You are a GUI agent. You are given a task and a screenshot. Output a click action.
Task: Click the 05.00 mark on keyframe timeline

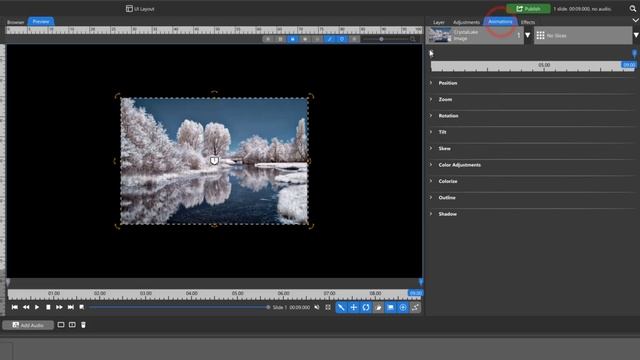(x=544, y=65)
